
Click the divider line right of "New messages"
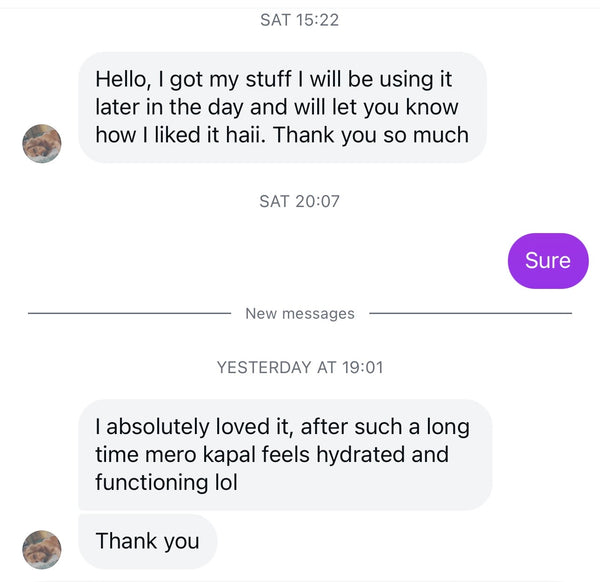tap(470, 314)
